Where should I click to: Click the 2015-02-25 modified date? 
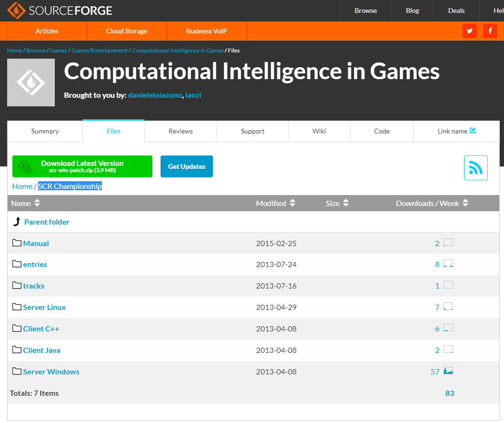[x=276, y=244]
